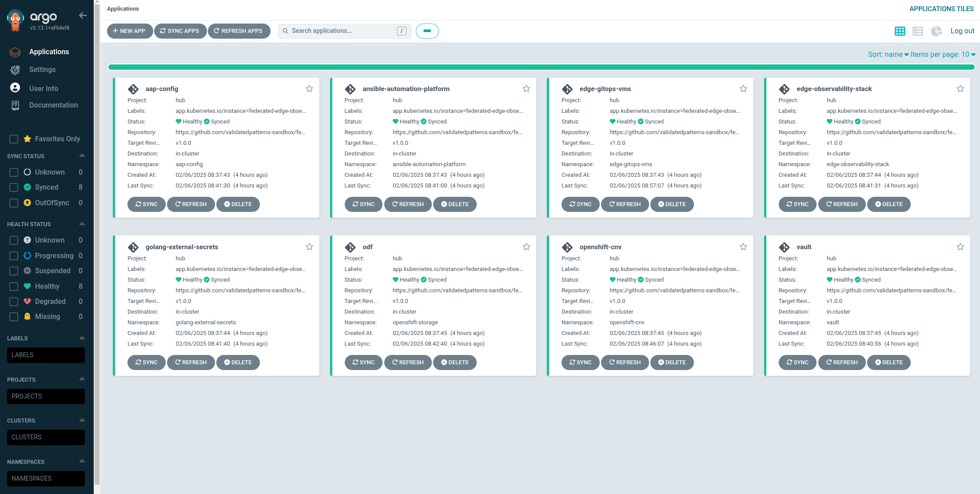The image size is (980, 494).
Task: Collapse the Sync Status section
Action: [82, 155]
